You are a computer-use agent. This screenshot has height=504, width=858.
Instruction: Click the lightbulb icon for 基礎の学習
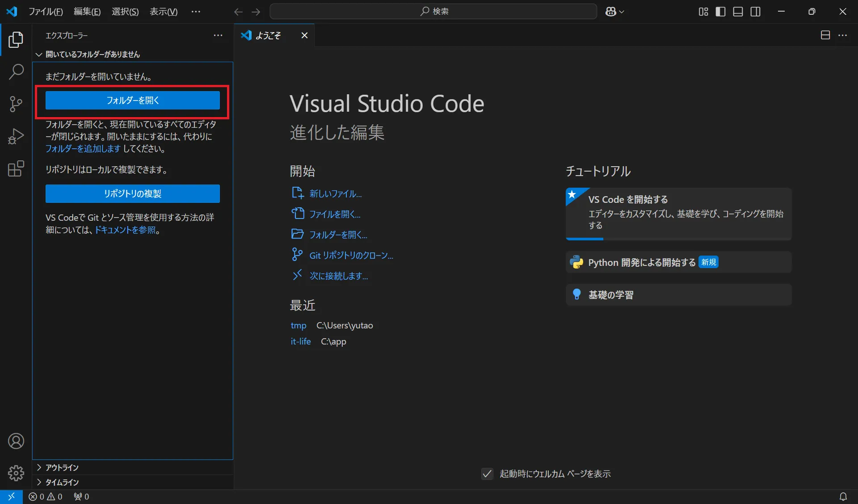click(x=577, y=294)
